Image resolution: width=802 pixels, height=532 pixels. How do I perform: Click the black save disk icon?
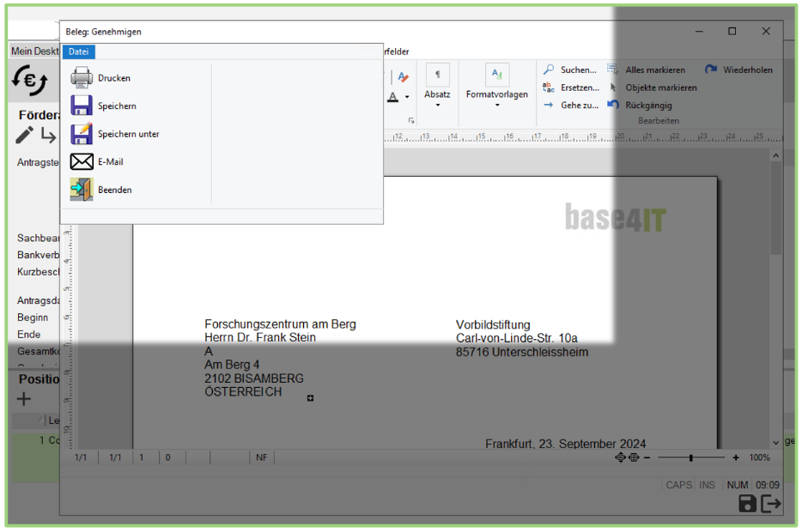point(747,505)
